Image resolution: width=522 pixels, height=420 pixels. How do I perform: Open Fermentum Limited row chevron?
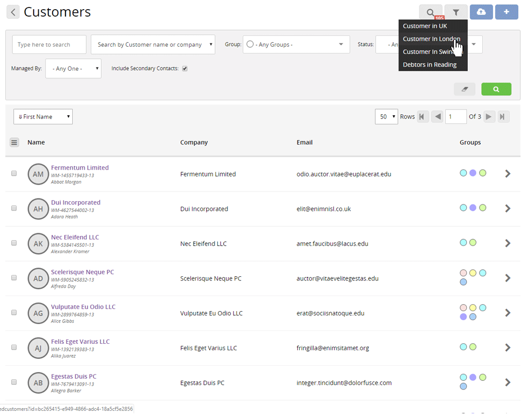(508, 173)
